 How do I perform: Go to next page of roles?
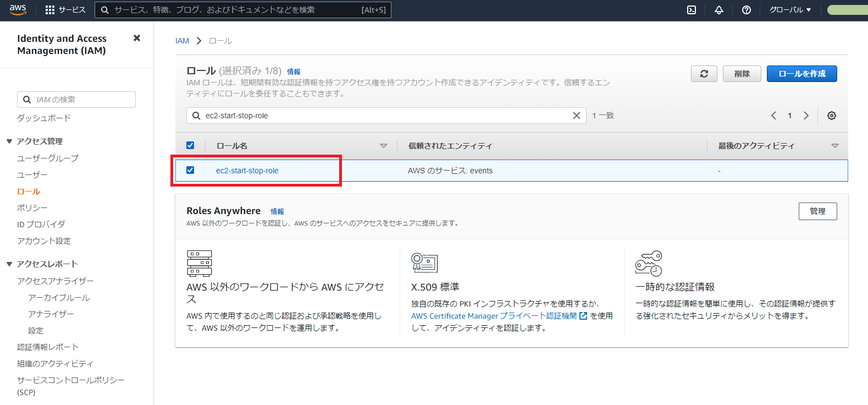(806, 116)
